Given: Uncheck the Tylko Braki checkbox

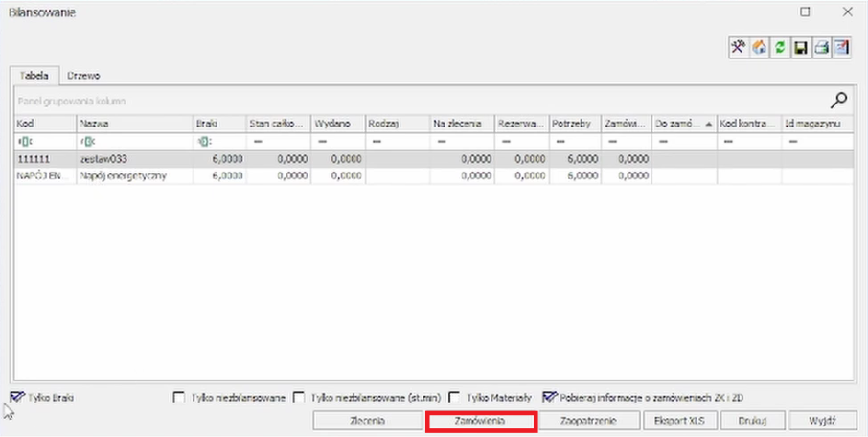Looking at the screenshot, I should (x=16, y=396).
